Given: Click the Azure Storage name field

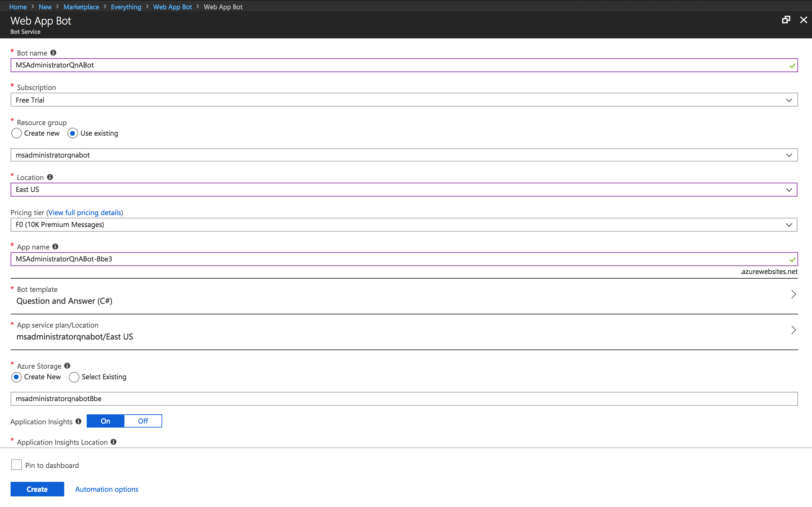Looking at the screenshot, I should [404, 398].
